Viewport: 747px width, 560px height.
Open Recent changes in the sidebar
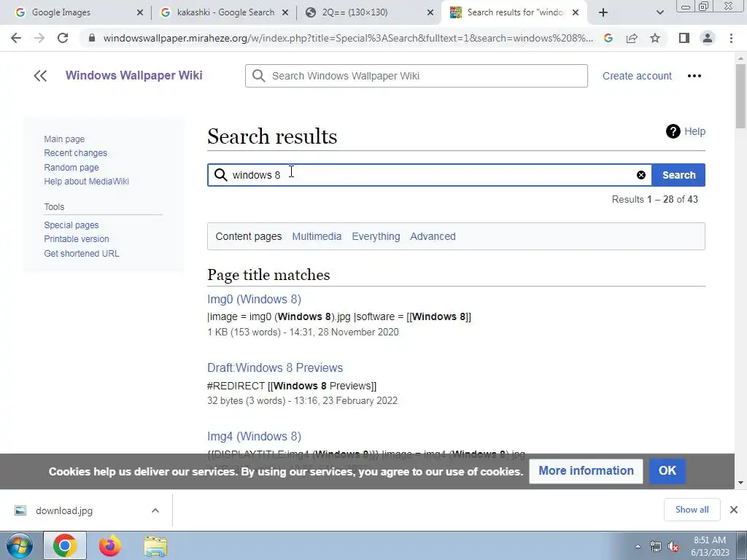tap(75, 153)
